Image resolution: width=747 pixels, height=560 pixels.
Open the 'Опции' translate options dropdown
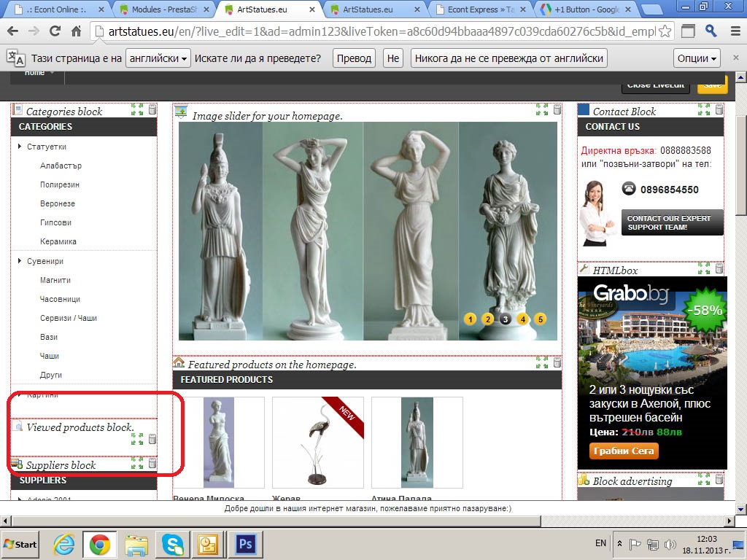pos(697,58)
